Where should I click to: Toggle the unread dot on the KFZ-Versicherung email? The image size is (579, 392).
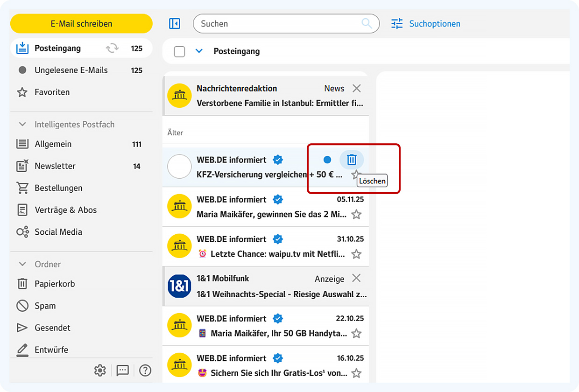point(327,160)
